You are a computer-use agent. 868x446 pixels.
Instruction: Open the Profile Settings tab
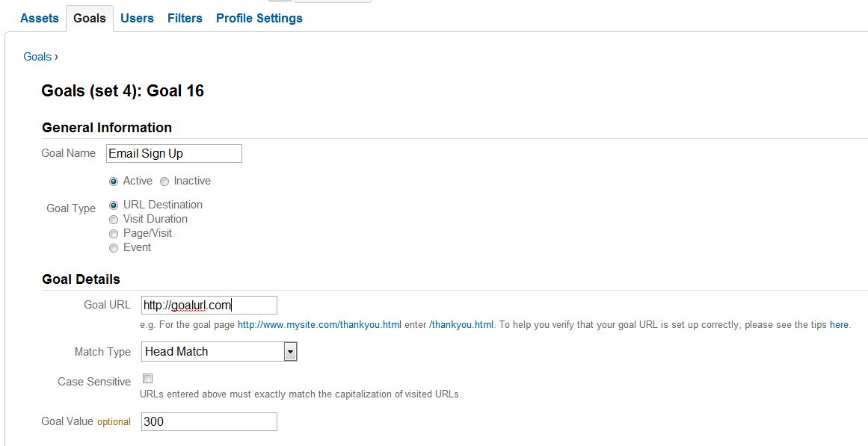(x=259, y=18)
